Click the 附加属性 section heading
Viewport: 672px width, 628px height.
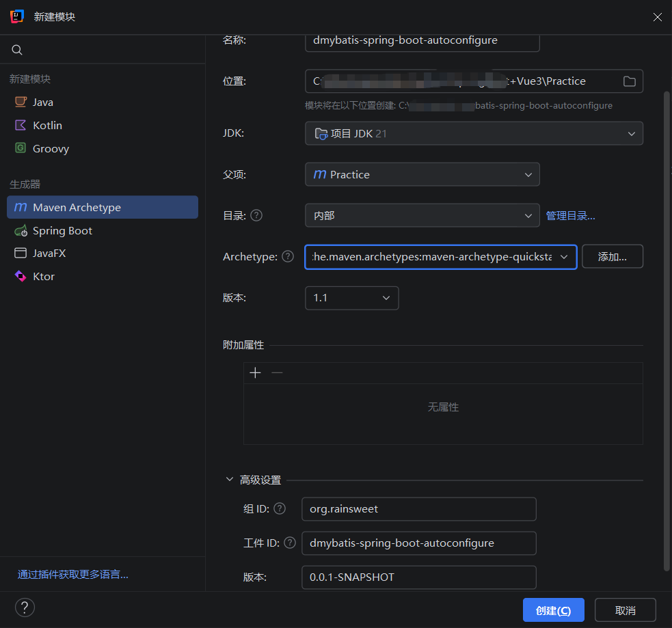click(x=243, y=345)
